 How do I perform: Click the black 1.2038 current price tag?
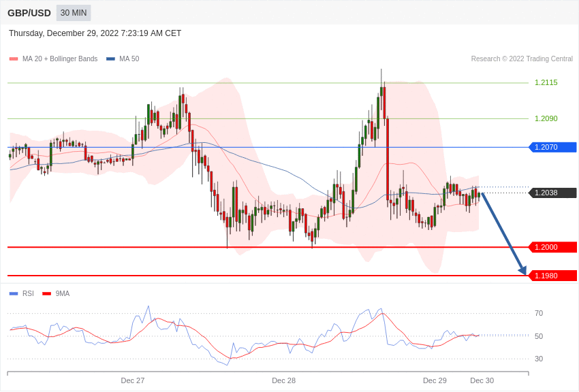(553, 193)
